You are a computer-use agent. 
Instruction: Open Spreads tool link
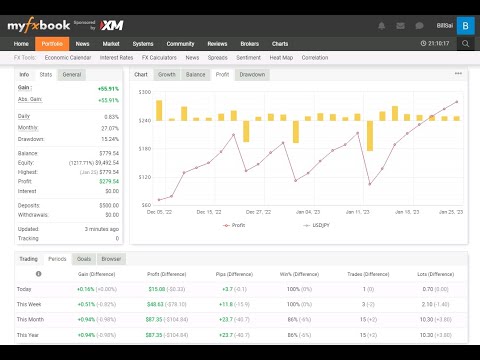(218, 58)
